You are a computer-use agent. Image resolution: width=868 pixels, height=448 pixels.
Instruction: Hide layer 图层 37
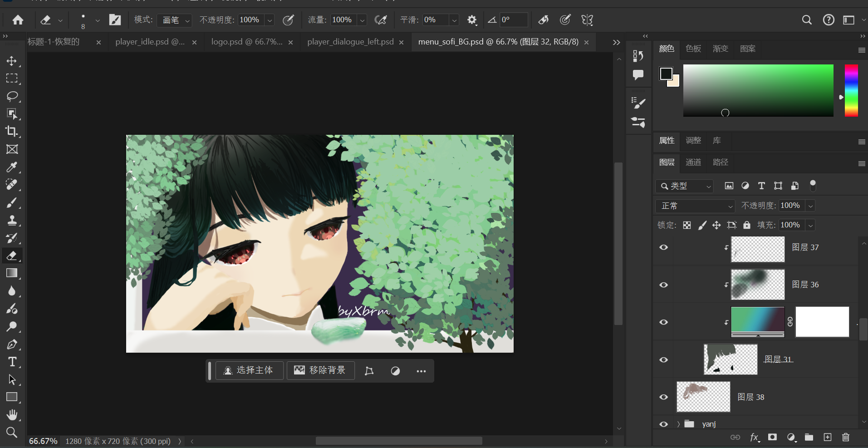(x=663, y=247)
